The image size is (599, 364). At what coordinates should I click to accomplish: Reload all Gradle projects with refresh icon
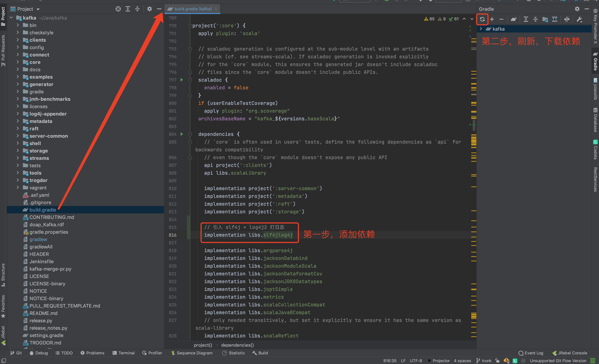coord(482,19)
